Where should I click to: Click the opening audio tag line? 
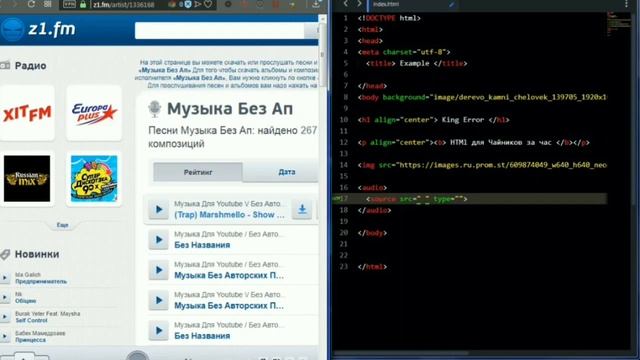[372, 188]
